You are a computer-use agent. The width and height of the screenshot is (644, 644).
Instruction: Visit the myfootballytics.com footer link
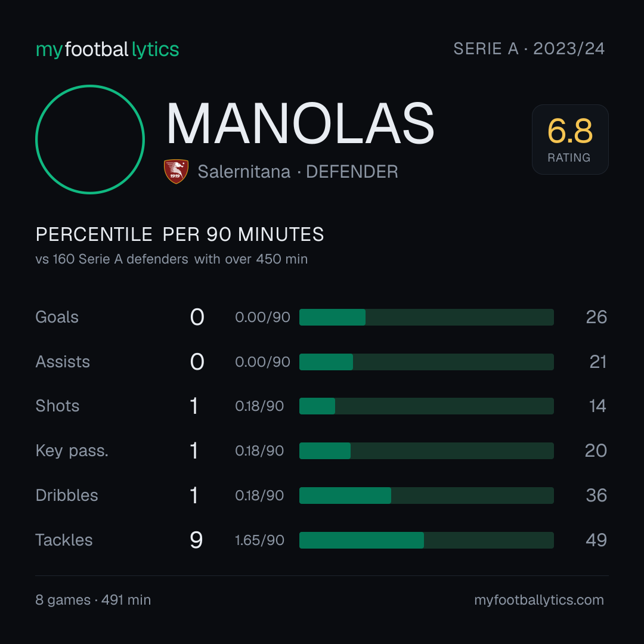pos(539,600)
